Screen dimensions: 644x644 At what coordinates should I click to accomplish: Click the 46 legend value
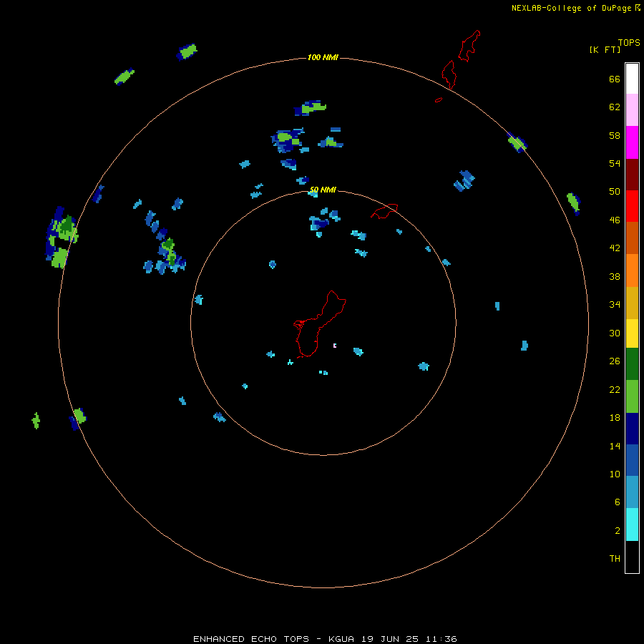click(x=615, y=220)
